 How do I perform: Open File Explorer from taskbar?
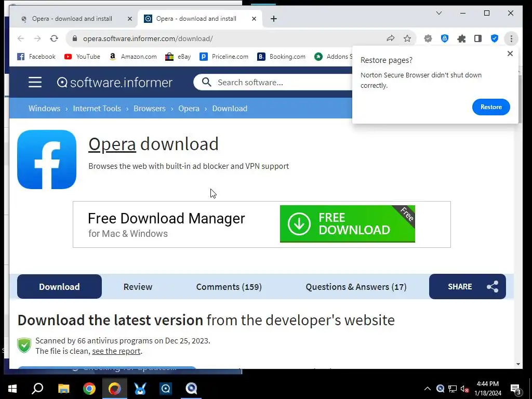point(63,389)
